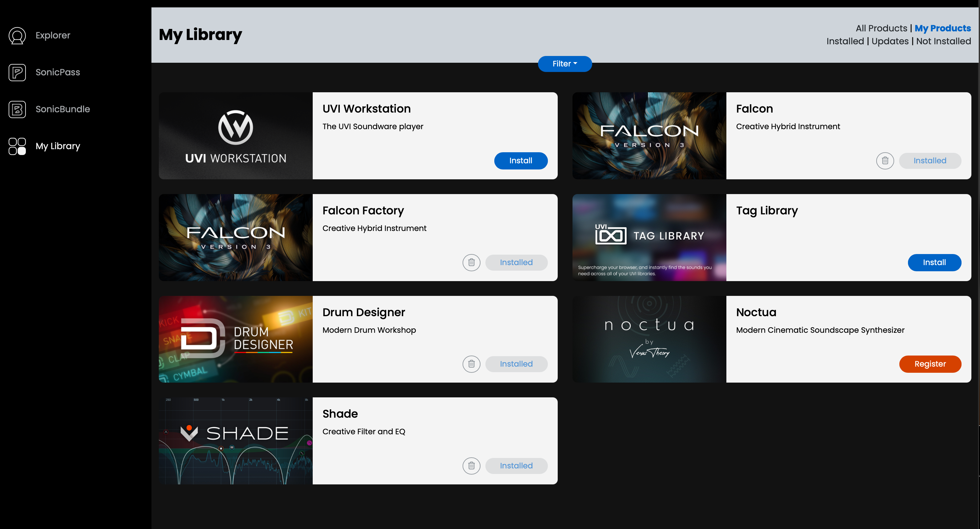The height and width of the screenshot is (529, 980).
Task: Click the Installed button for Shade
Action: click(x=516, y=466)
